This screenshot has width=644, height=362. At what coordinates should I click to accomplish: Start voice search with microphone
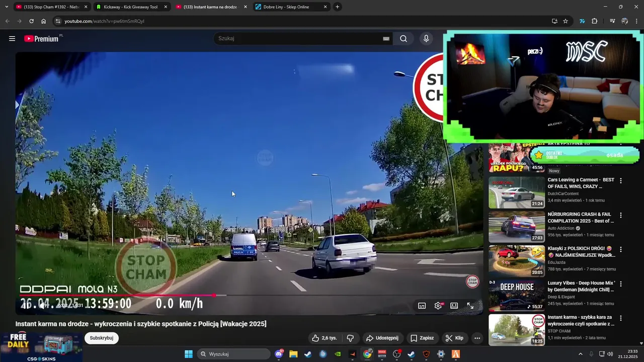426,39
